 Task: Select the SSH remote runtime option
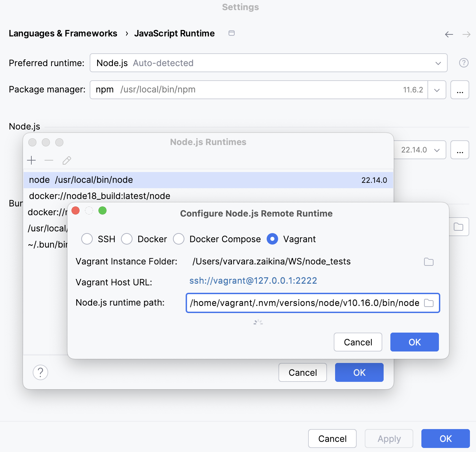point(87,239)
